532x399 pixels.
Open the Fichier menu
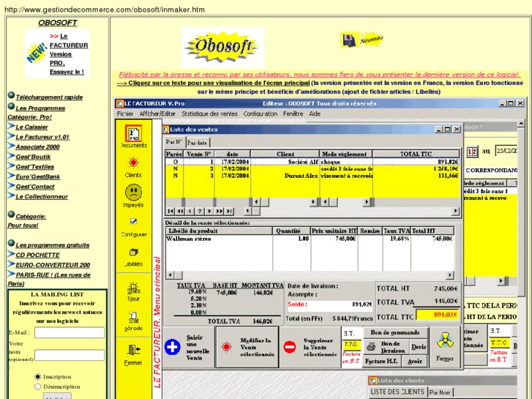pos(125,113)
